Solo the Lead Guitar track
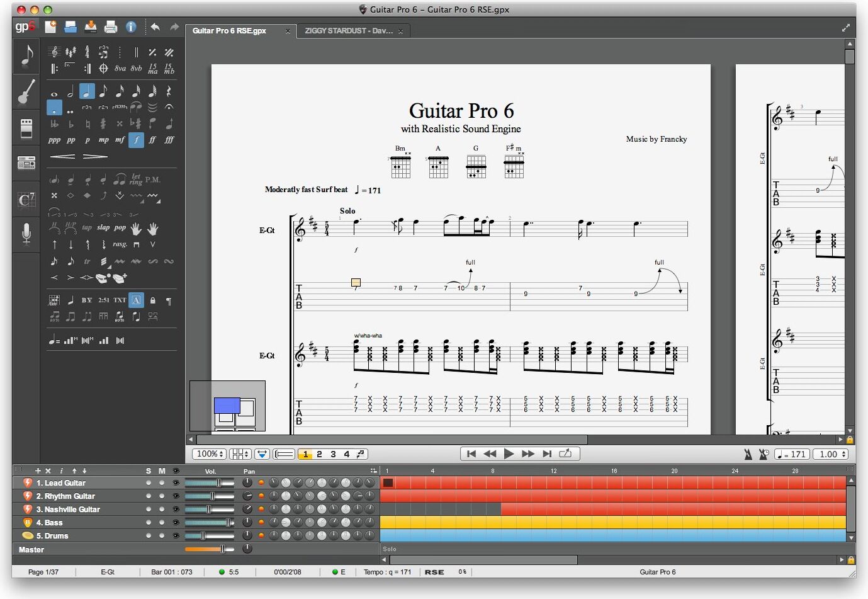868x599 pixels. point(149,483)
